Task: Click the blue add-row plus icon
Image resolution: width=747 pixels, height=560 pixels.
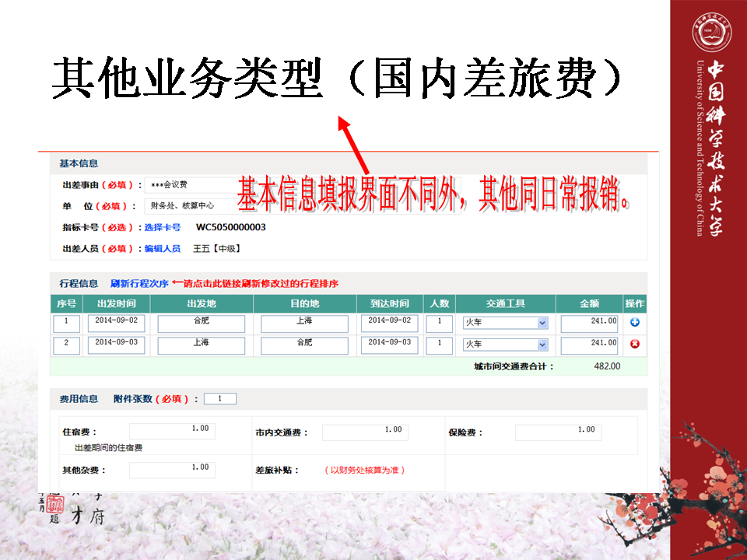Action: (635, 322)
